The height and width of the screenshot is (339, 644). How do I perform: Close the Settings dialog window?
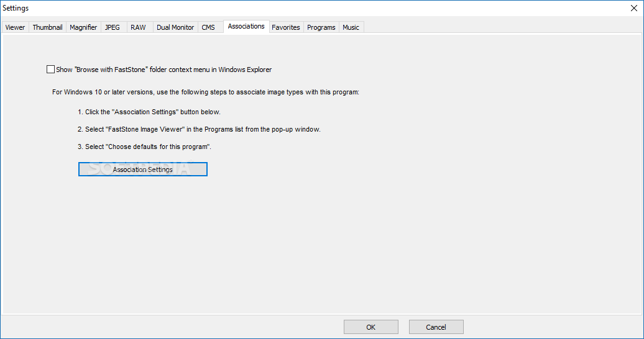(x=633, y=8)
